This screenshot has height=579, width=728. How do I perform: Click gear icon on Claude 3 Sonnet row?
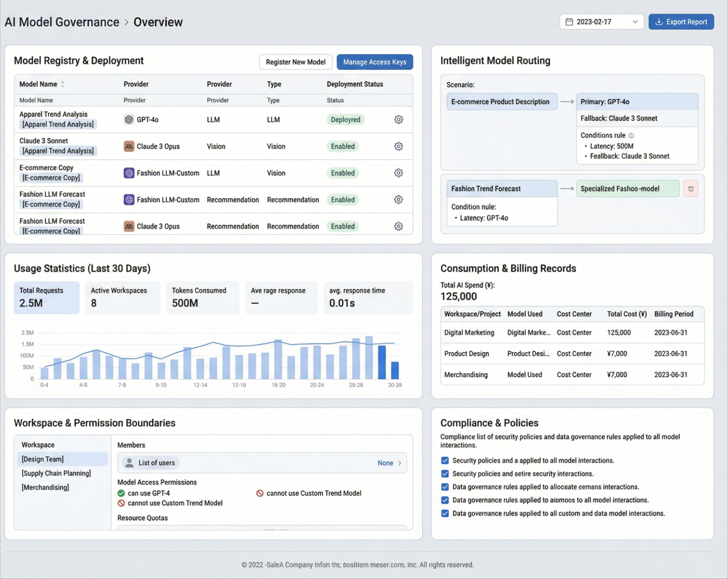(x=398, y=146)
